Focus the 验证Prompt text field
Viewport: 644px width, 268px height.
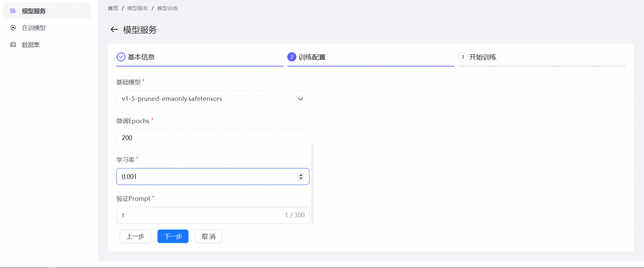213,215
